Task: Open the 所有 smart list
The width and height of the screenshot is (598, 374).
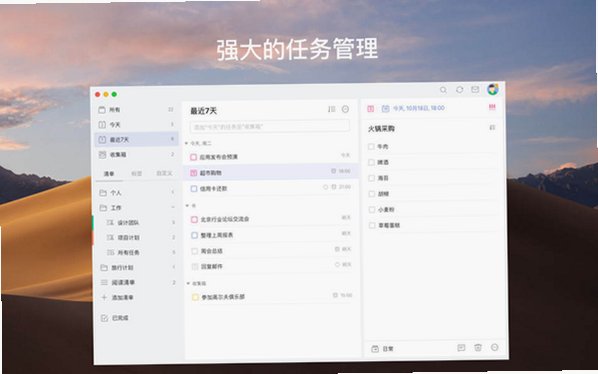Action: pyautogui.click(x=136, y=110)
